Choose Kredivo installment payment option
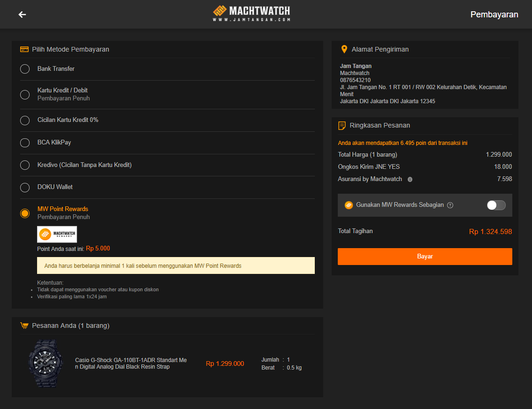This screenshot has height=409, width=532. pyautogui.click(x=25, y=165)
